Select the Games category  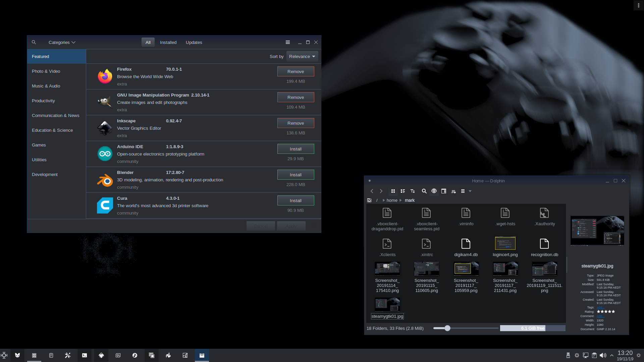56,145
